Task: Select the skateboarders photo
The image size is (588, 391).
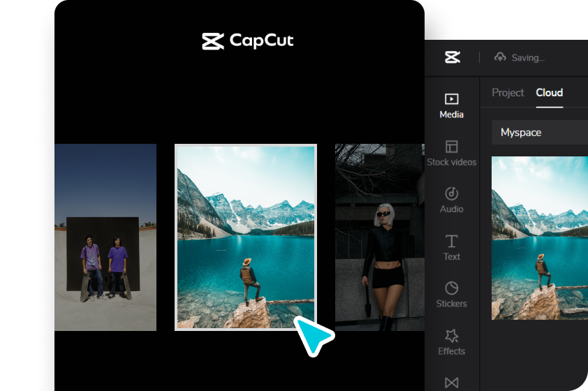Action: [105, 237]
